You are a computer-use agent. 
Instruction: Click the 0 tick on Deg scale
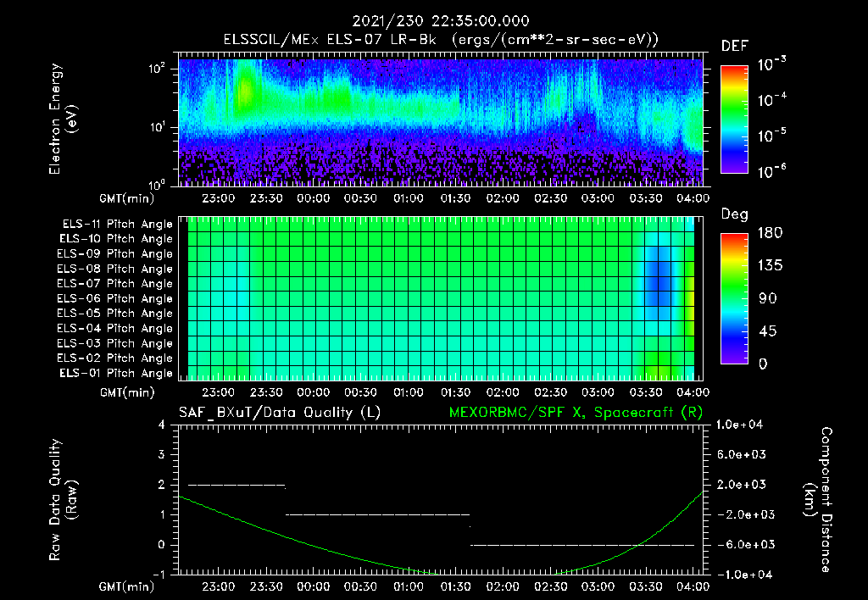763,364
